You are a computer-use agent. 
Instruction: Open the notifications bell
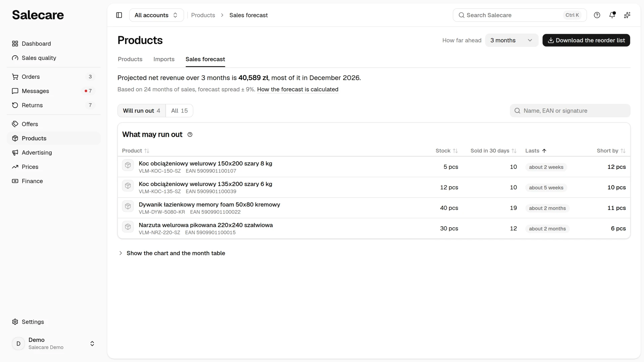(612, 15)
